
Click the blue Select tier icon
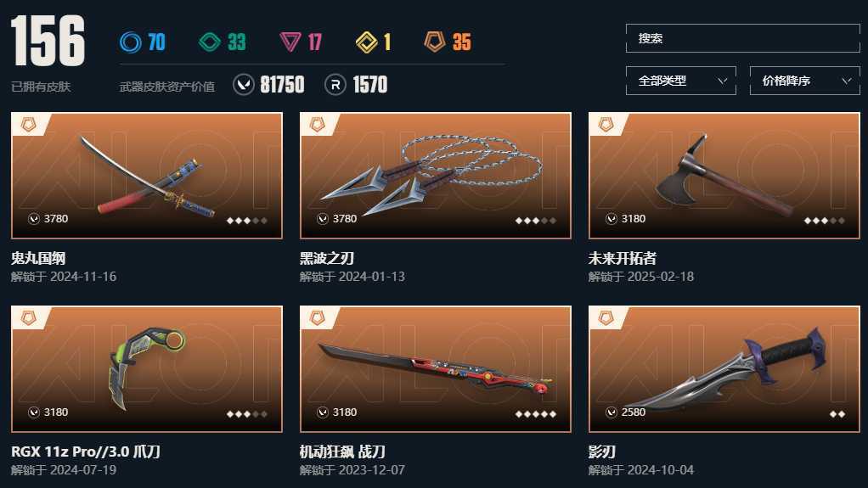click(131, 42)
